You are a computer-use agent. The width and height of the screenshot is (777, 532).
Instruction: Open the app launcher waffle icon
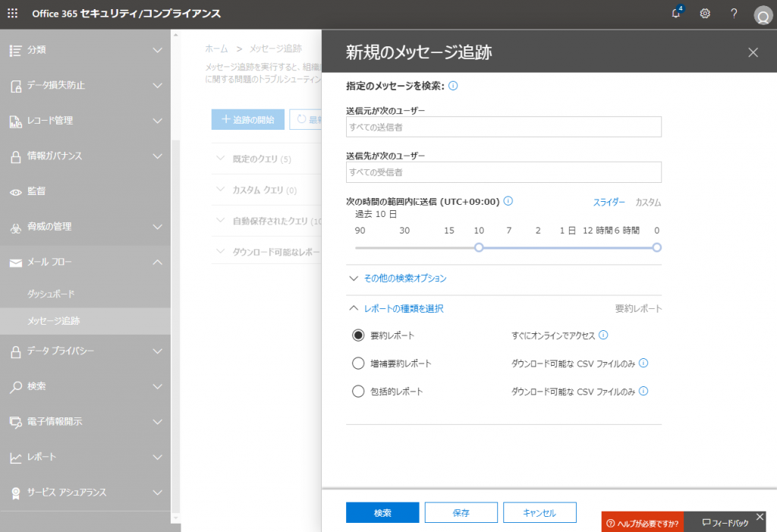click(x=12, y=14)
